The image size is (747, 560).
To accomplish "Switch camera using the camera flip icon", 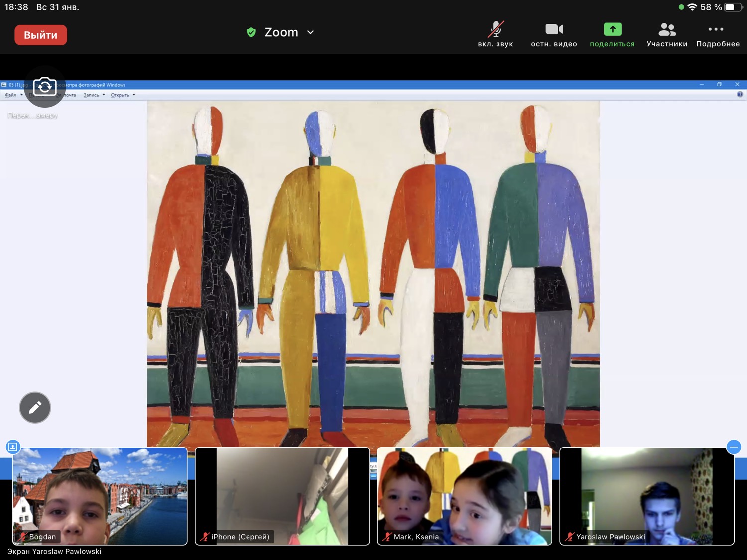I will click(45, 87).
